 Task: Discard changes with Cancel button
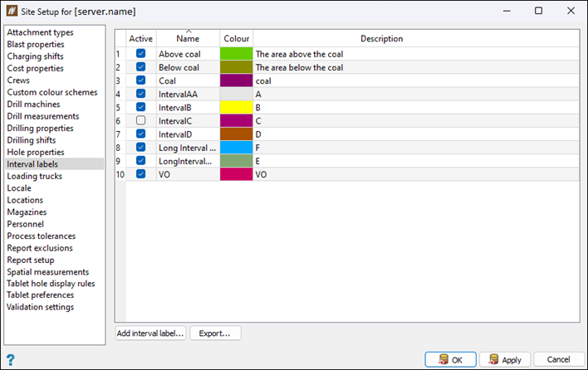point(558,359)
